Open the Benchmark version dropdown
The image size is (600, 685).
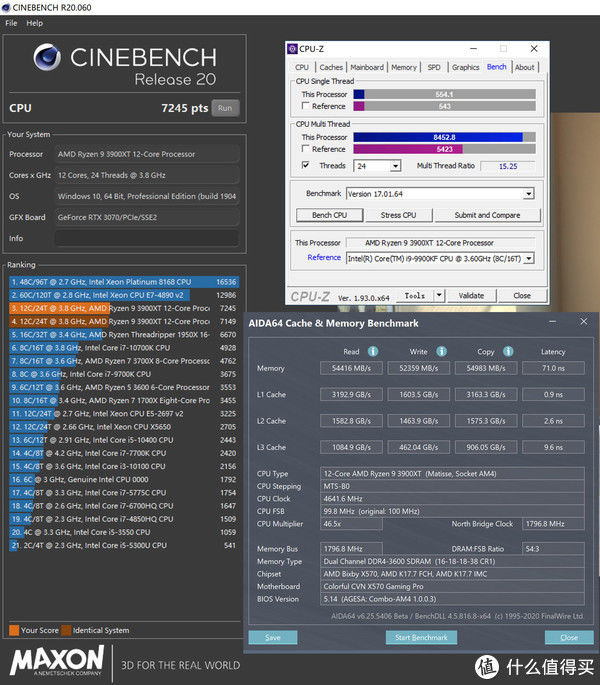point(529,194)
